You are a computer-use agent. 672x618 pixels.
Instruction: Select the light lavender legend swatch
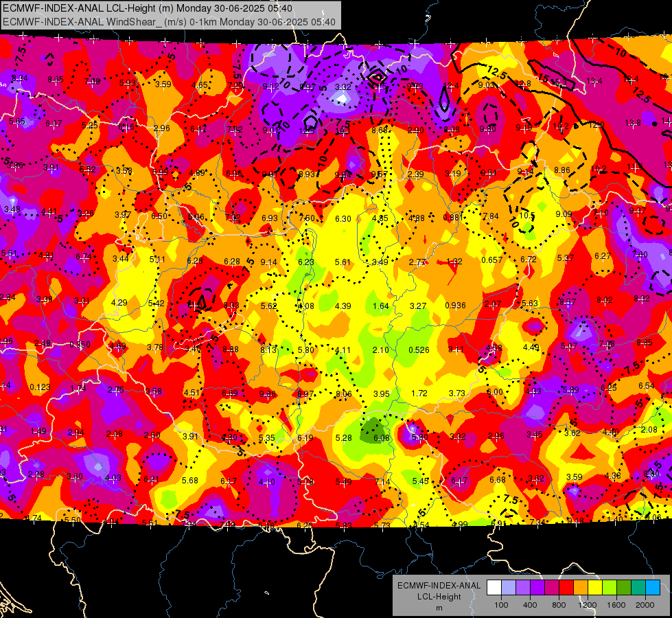509,588
